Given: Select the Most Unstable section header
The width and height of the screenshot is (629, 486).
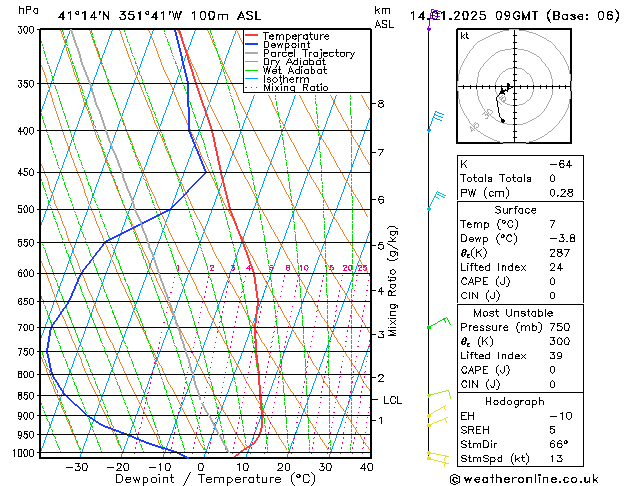Looking at the screenshot, I should tap(515, 312).
